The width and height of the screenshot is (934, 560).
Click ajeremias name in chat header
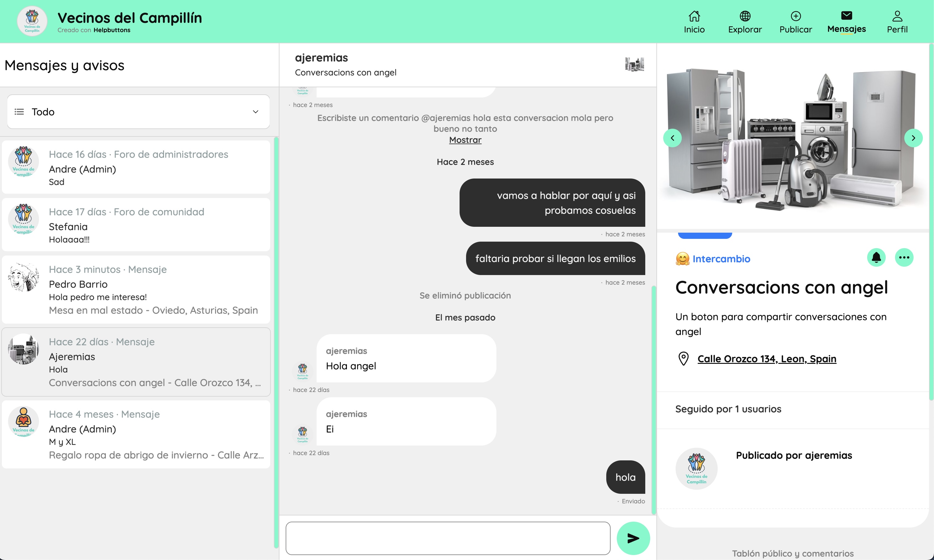point(321,58)
